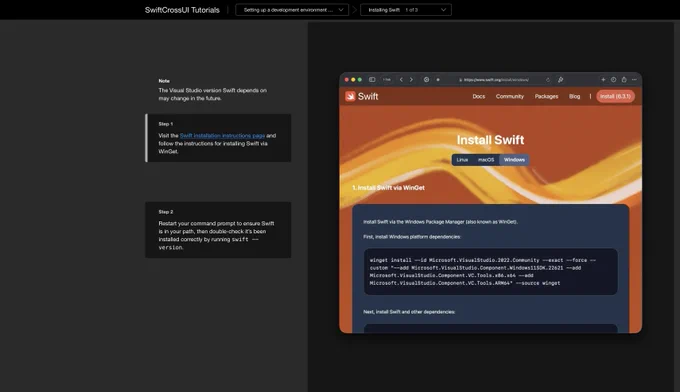Open the Blog link on swift.org

pyautogui.click(x=575, y=96)
